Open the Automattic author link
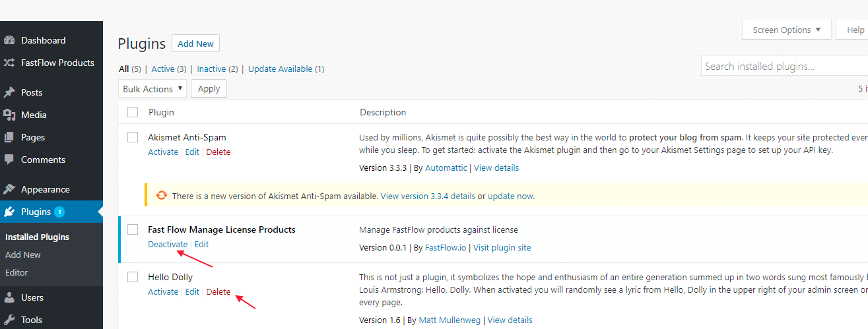Viewport: 868px width, 329px height. 446,167
